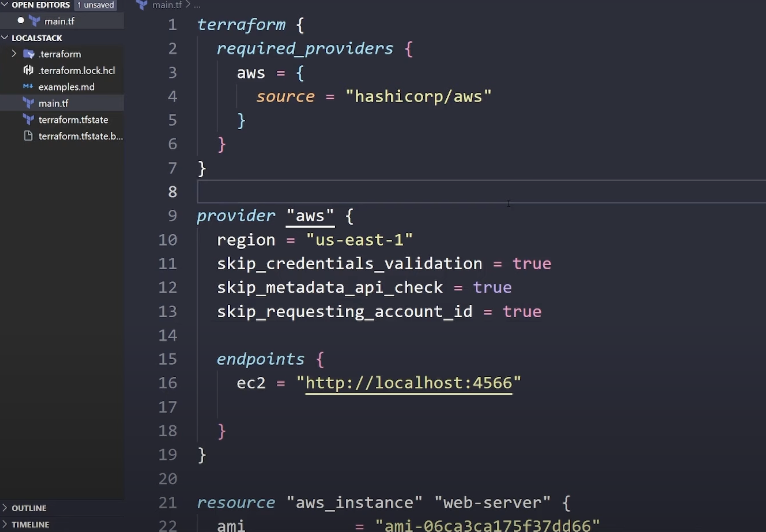This screenshot has width=766, height=532.
Task: Expand the .terraform folder chevron
Action: 14,54
